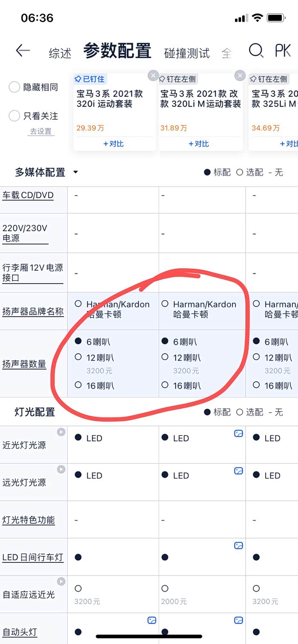Toggle the 只看关注 radio option

click(x=14, y=116)
